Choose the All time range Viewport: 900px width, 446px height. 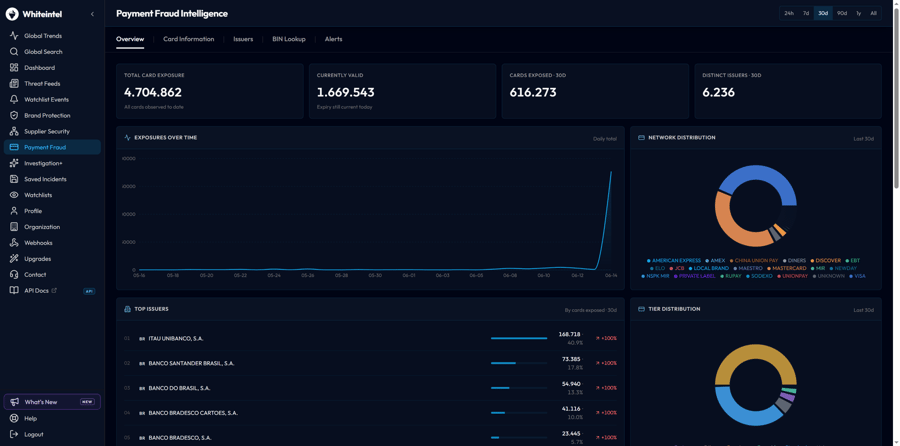pyautogui.click(x=874, y=13)
